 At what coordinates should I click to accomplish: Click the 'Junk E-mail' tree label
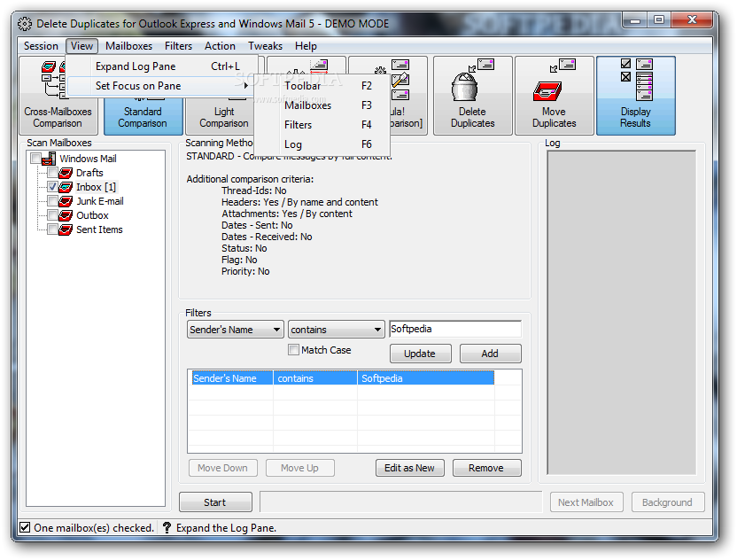pyautogui.click(x=100, y=201)
